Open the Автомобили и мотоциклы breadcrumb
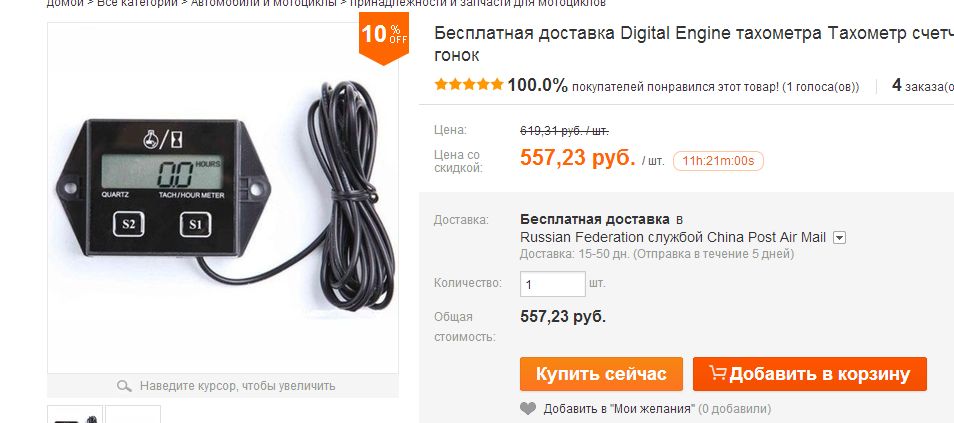 [x=263, y=3]
